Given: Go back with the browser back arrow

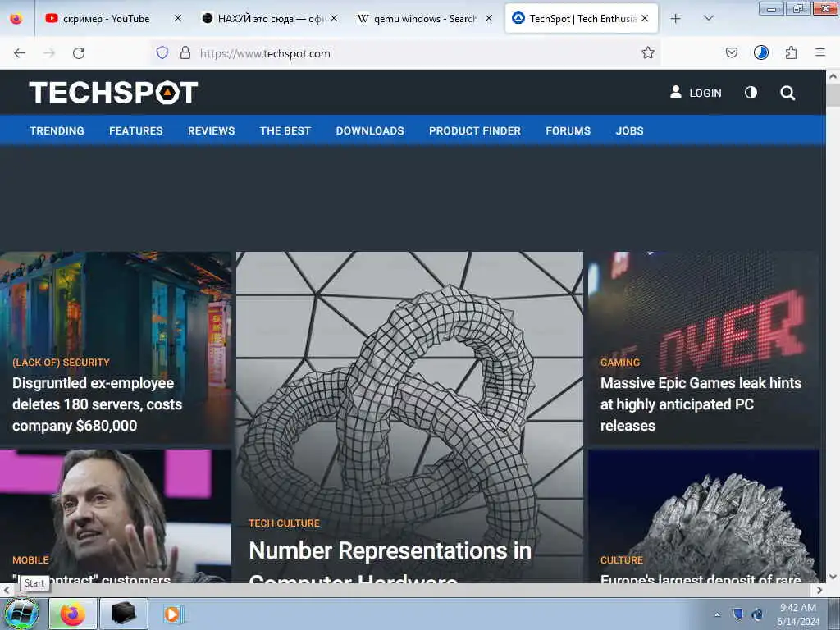Looking at the screenshot, I should (20, 53).
